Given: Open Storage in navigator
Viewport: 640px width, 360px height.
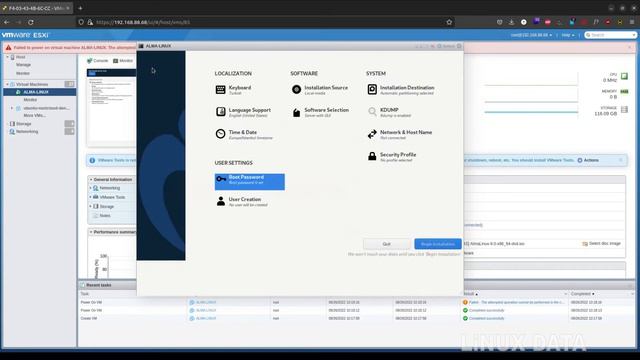Looking at the screenshot, I should click(x=24, y=124).
